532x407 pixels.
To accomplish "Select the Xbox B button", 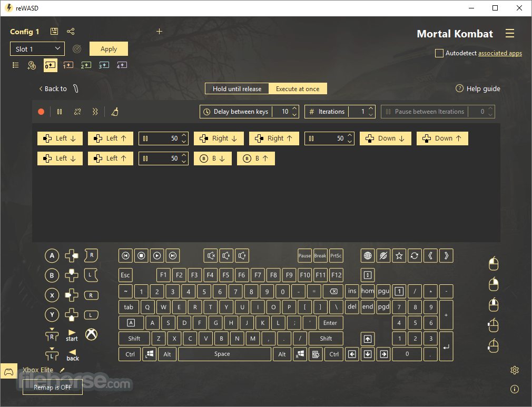I will 52,275.
